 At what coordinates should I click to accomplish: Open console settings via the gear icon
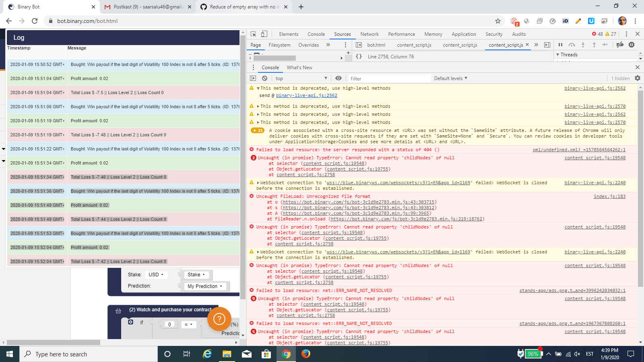tap(637, 78)
